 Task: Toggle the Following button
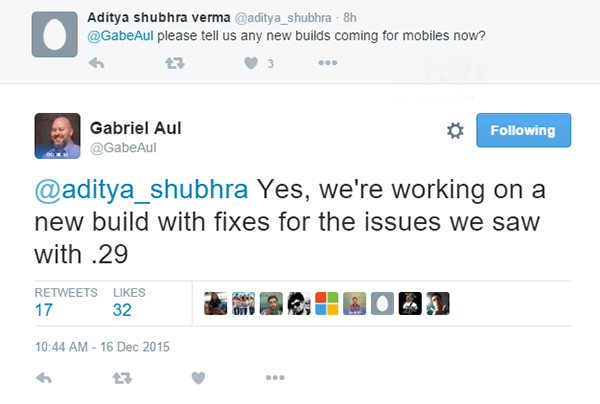[x=523, y=130]
